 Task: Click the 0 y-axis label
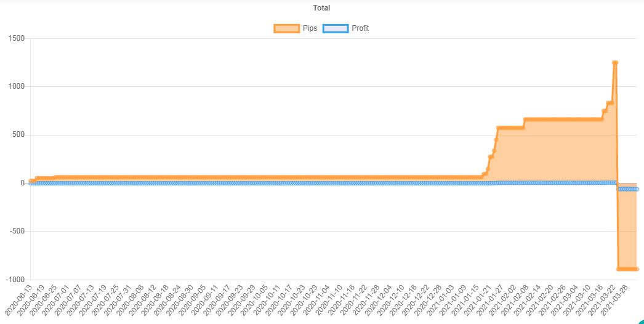pos(23,183)
